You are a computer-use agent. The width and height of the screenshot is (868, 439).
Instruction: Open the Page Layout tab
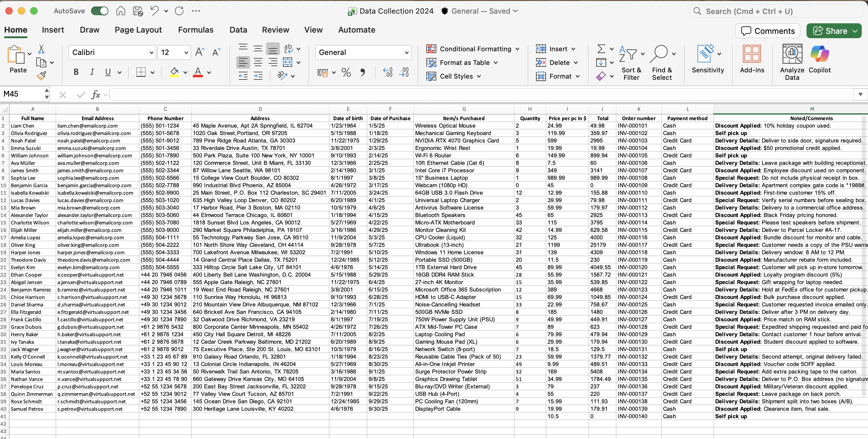138,30
